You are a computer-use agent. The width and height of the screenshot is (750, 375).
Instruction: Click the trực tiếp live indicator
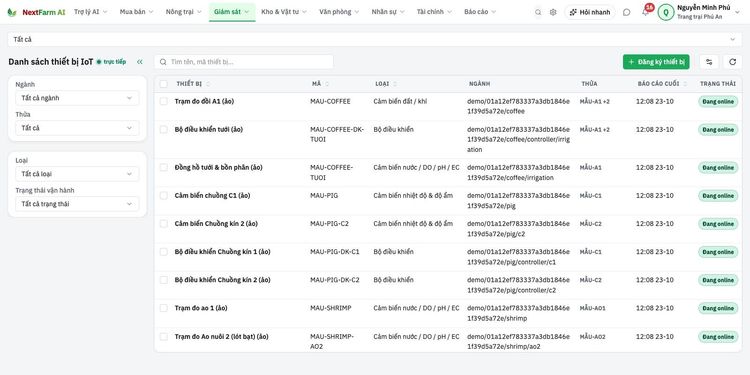tap(111, 62)
